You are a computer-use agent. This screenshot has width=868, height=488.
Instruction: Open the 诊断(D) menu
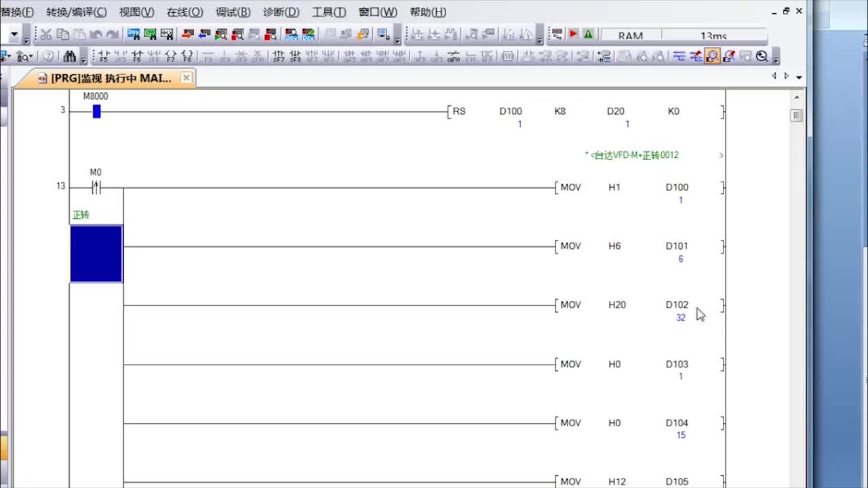(x=281, y=12)
